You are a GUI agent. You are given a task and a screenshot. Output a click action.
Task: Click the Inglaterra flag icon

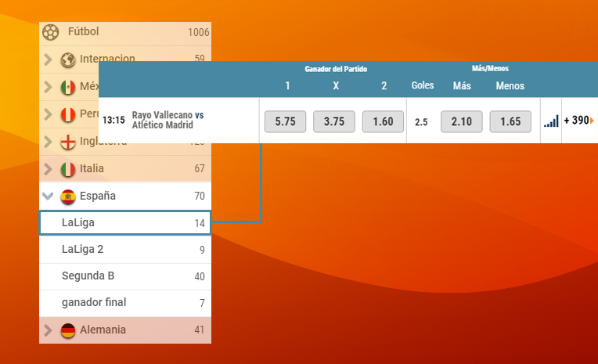[68, 142]
